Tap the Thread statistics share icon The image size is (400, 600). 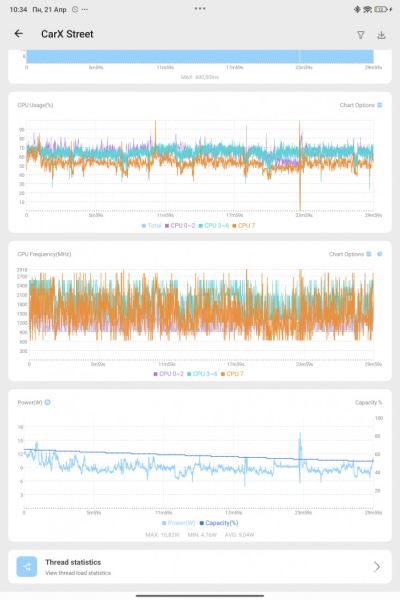(27, 566)
